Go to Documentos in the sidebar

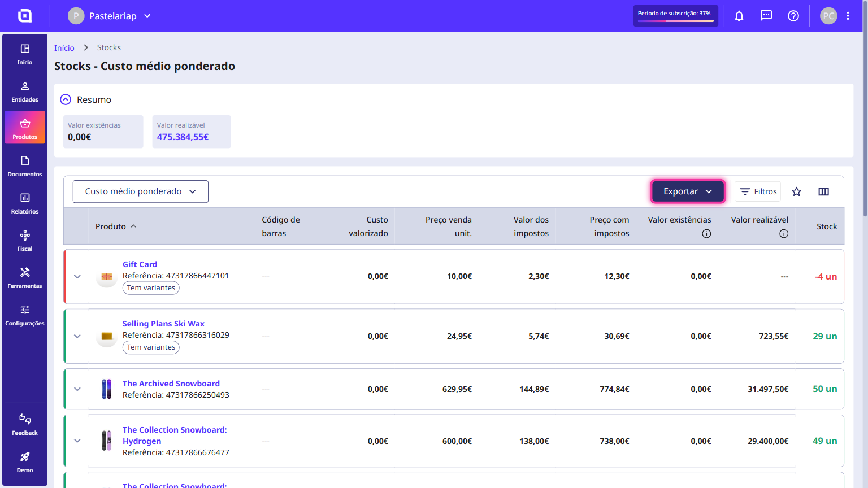coord(25,166)
